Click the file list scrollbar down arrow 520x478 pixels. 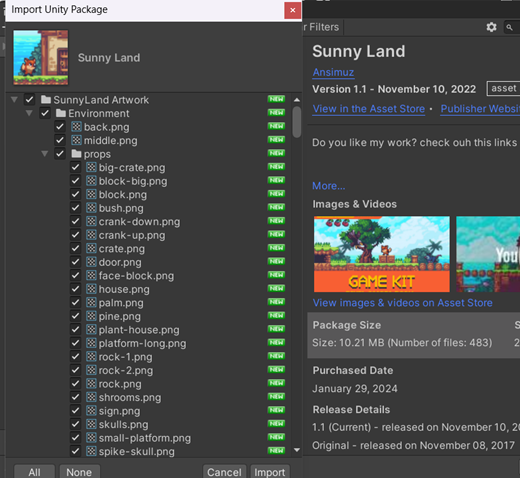[x=297, y=450]
